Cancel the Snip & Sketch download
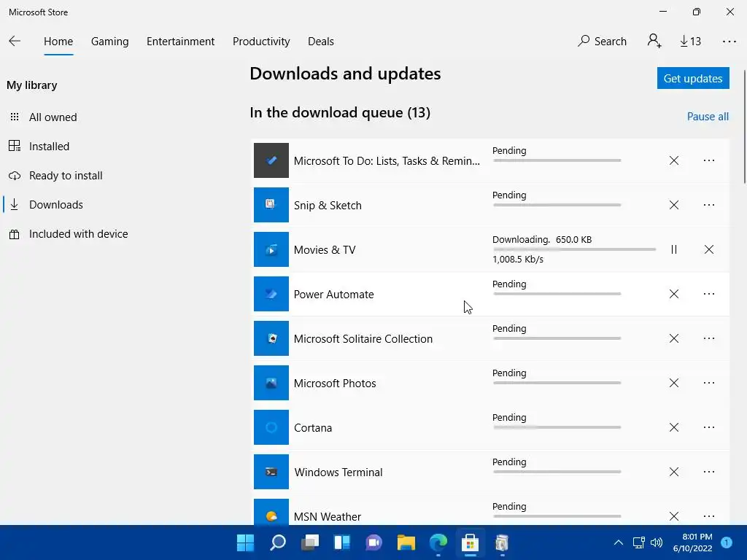The width and height of the screenshot is (747, 560). click(673, 205)
